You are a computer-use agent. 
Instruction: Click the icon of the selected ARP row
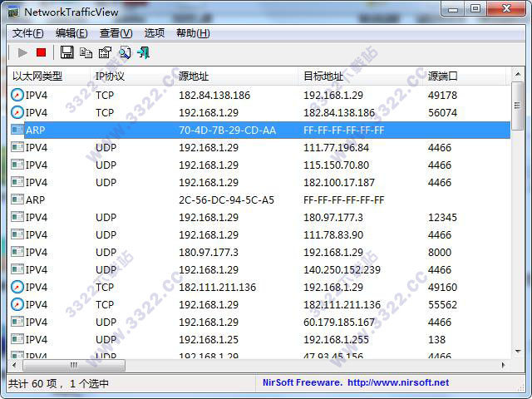click(x=17, y=131)
